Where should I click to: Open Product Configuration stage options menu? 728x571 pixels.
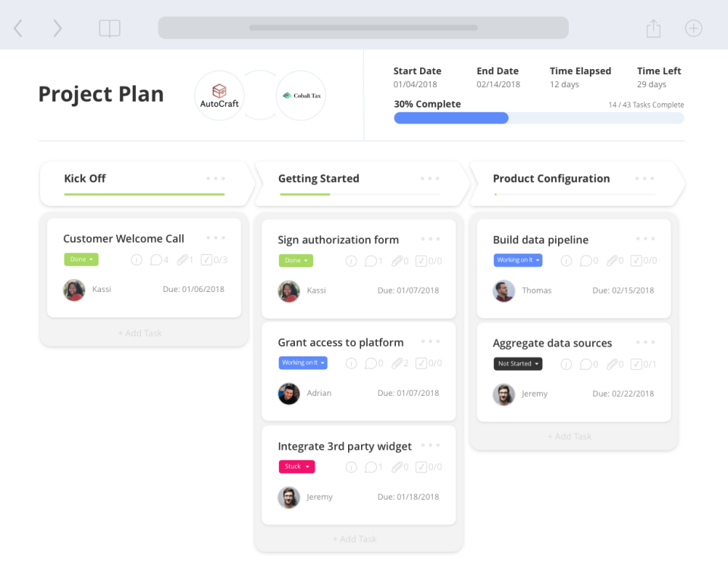coord(645,178)
